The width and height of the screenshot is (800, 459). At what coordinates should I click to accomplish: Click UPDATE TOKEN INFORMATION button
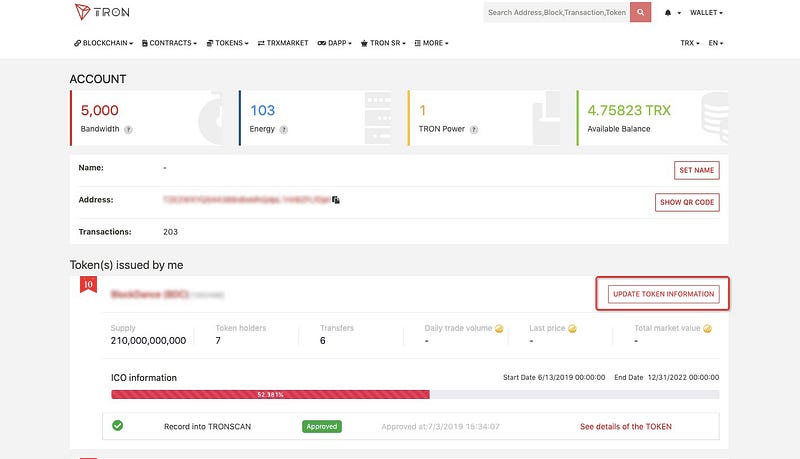pos(663,294)
